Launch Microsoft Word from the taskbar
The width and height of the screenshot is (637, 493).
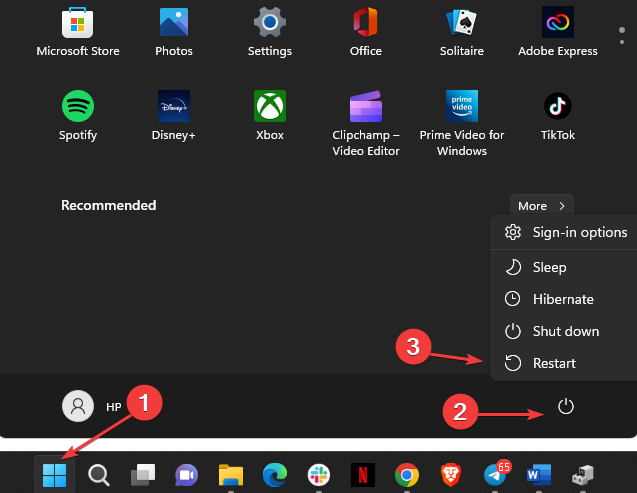539,475
